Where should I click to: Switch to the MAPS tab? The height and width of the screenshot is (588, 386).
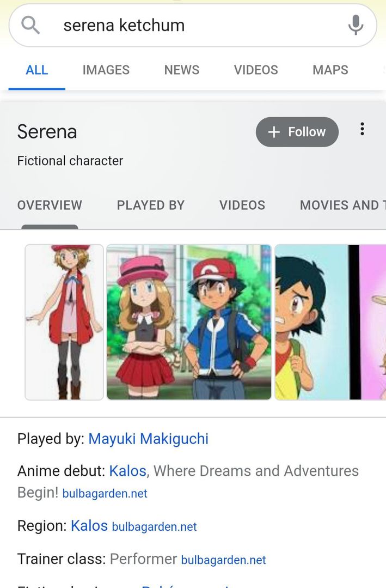330,70
